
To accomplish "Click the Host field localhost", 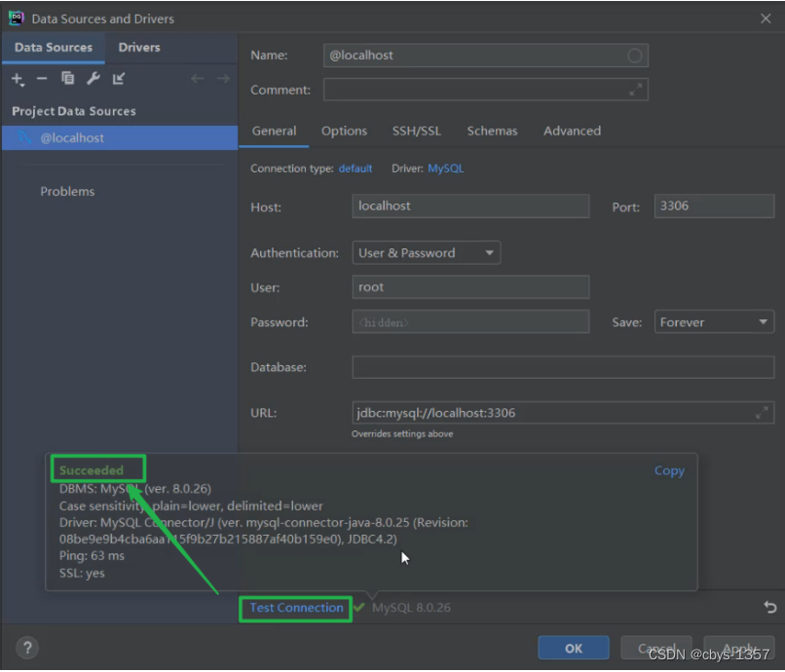I will pyautogui.click(x=470, y=206).
